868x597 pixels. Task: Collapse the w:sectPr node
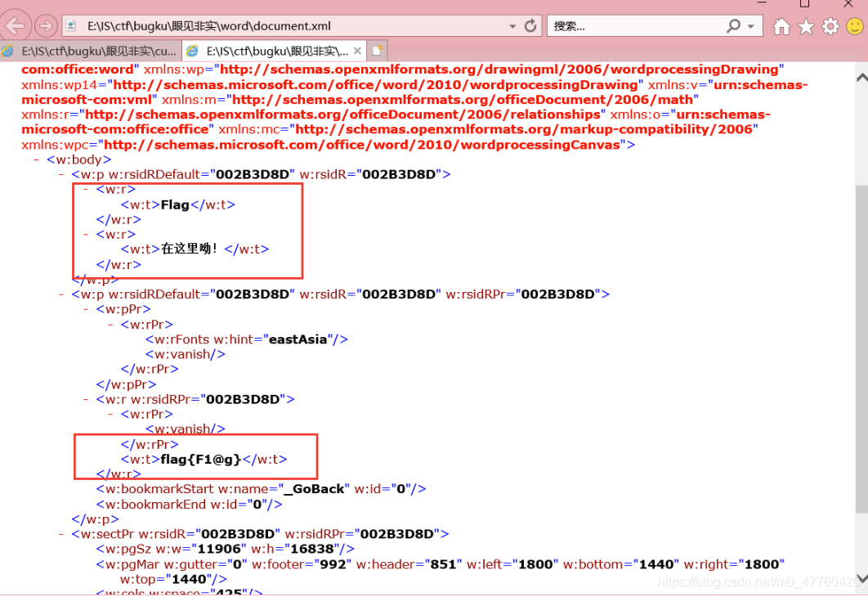point(61,534)
